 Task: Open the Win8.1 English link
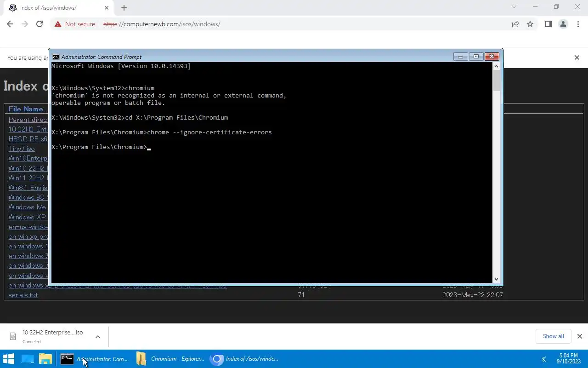(x=28, y=188)
